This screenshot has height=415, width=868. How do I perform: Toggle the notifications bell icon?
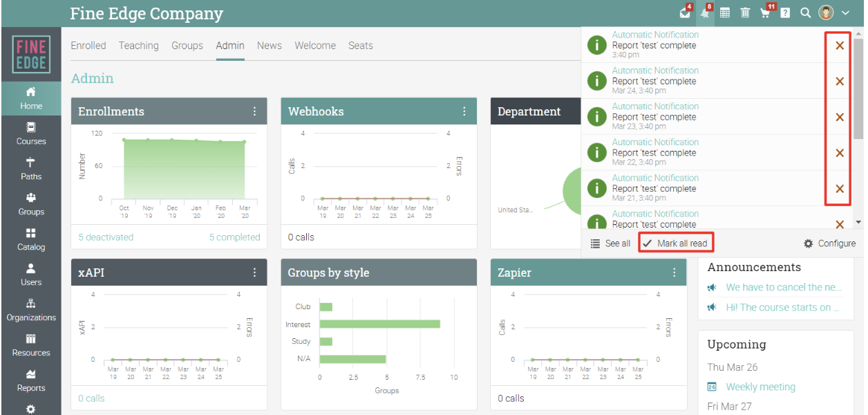coord(705,13)
